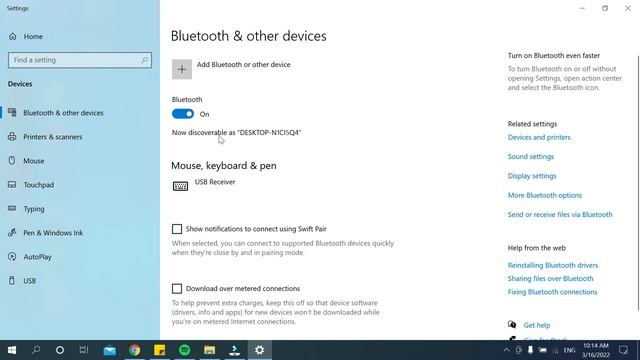Click the USB icon in sidebar
640x360 pixels.
pos(12,280)
